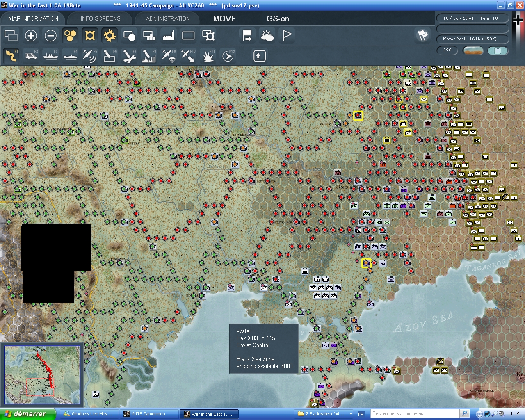Select the Zoom In magnifier tool
The height and width of the screenshot is (420, 525).
[31, 36]
